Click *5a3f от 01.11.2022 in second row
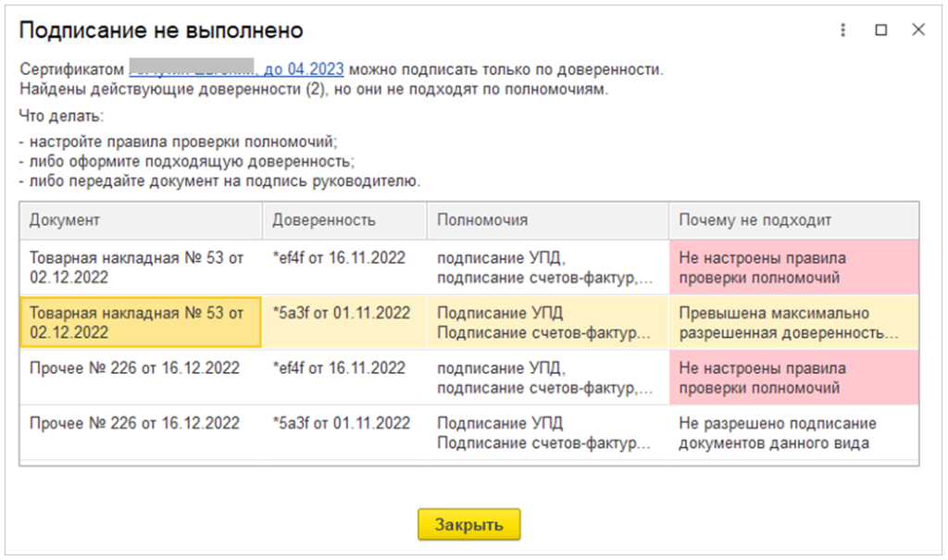This screenshot has width=948, height=560. pos(341,313)
